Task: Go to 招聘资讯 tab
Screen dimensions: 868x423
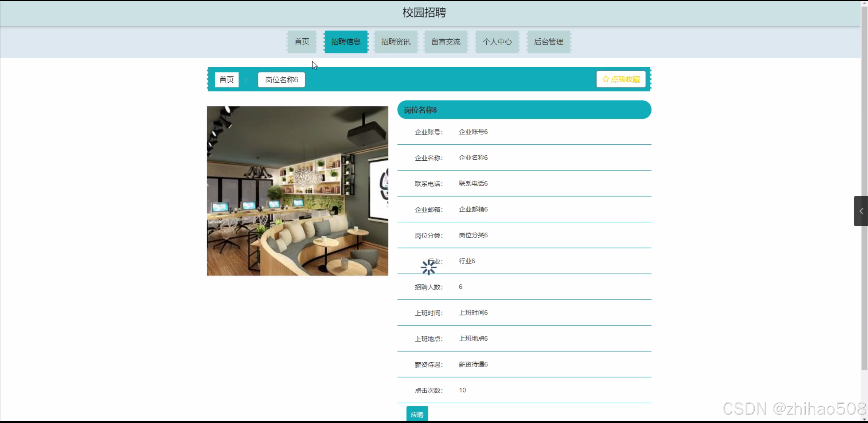Action: pos(396,42)
